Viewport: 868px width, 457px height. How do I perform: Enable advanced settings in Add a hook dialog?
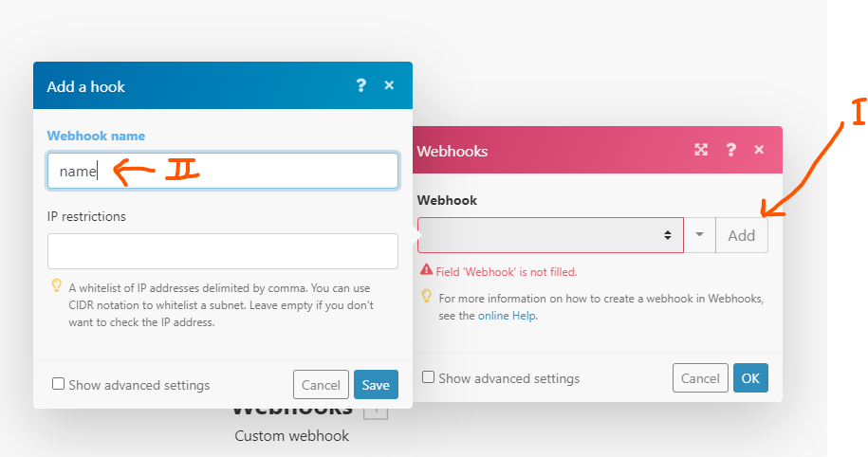[x=59, y=384]
